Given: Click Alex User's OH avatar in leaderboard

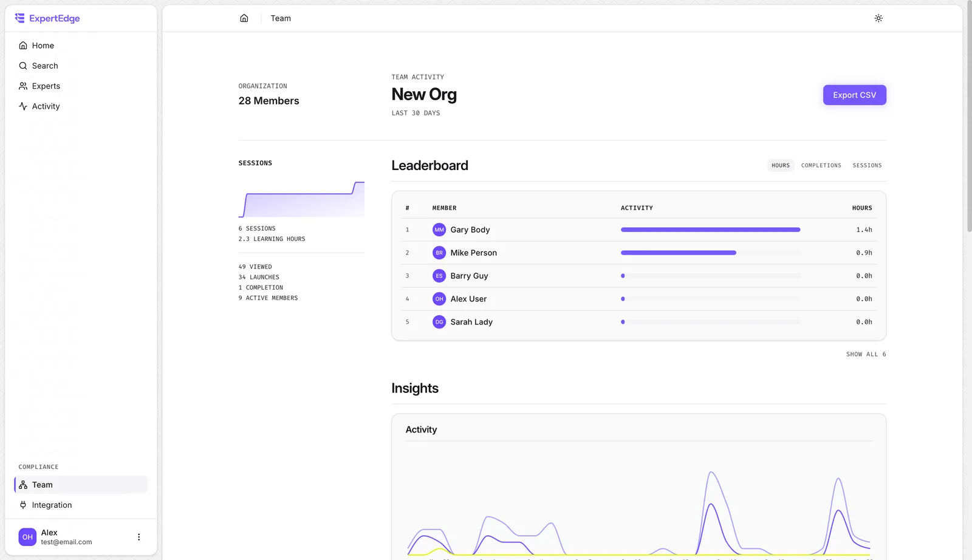Looking at the screenshot, I should point(439,299).
